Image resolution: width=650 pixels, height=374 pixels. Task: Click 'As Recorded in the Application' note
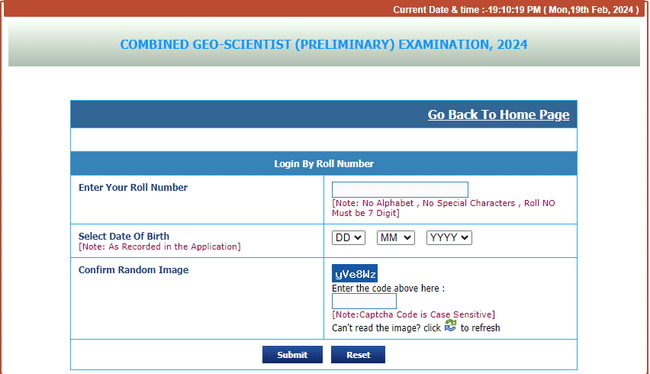click(x=160, y=247)
